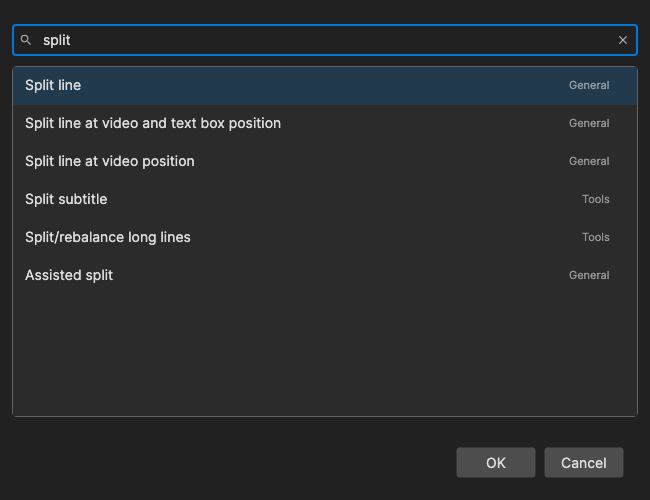Image resolution: width=650 pixels, height=500 pixels.
Task: Clear the search field with X
Action: point(623,40)
